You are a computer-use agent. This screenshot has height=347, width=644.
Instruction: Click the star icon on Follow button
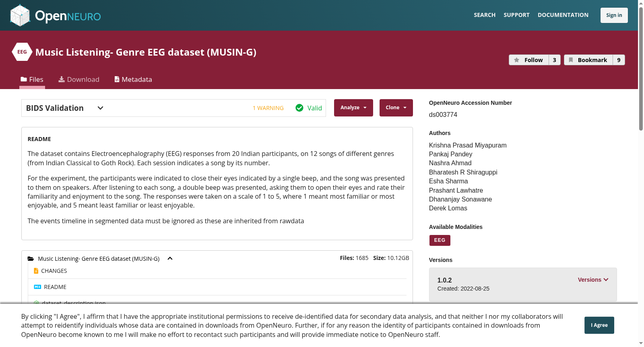click(x=517, y=60)
